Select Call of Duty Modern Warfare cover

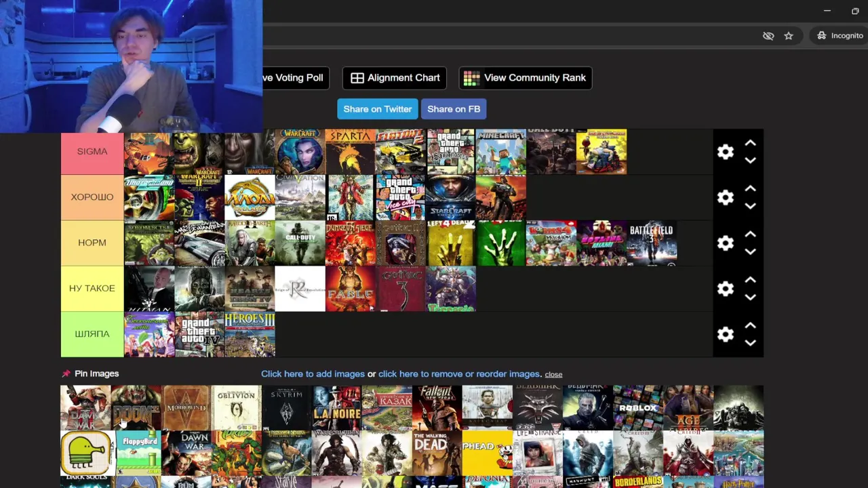coord(300,243)
